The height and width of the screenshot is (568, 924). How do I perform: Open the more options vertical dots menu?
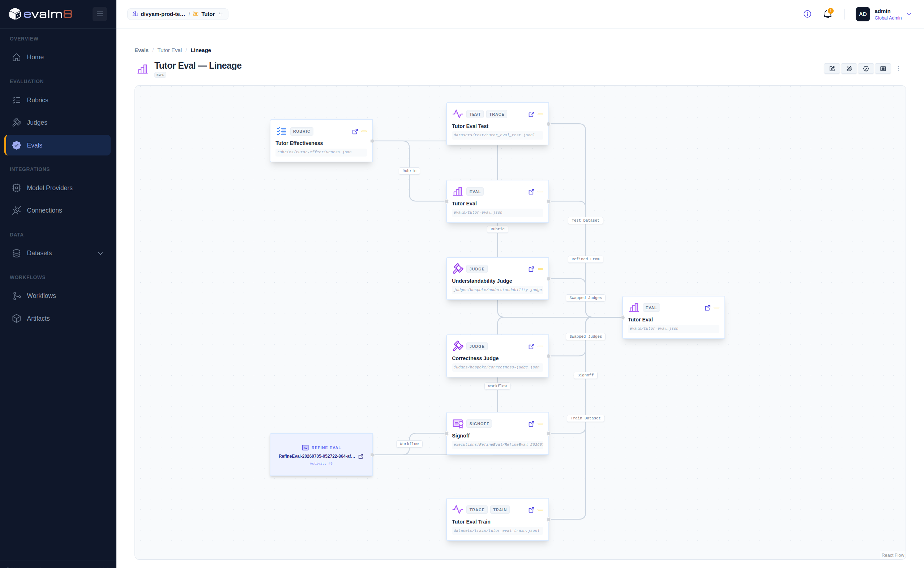(x=898, y=69)
